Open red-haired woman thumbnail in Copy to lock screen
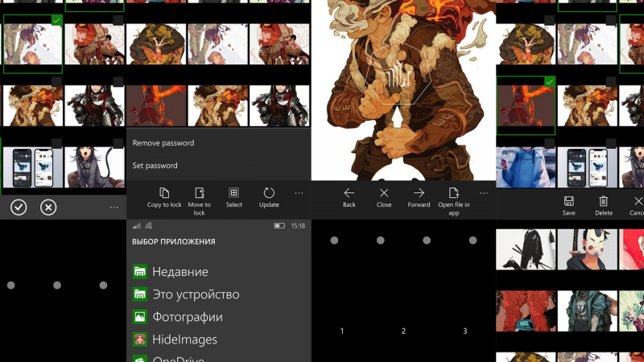644x362 pixels. (279, 44)
